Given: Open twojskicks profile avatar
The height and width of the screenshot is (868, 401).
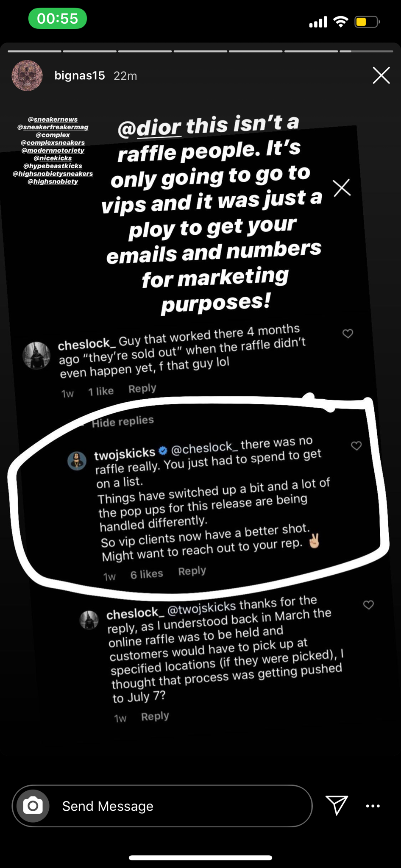Looking at the screenshot, I should [77, 461].
